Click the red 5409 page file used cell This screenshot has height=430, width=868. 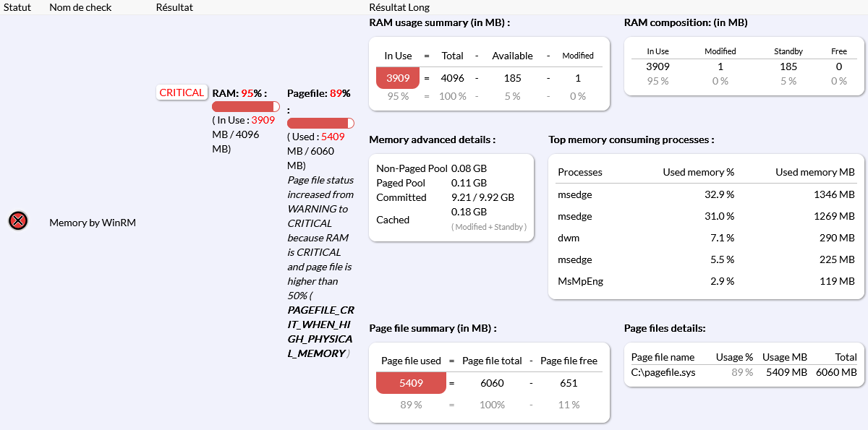click(x=411, y=382)
